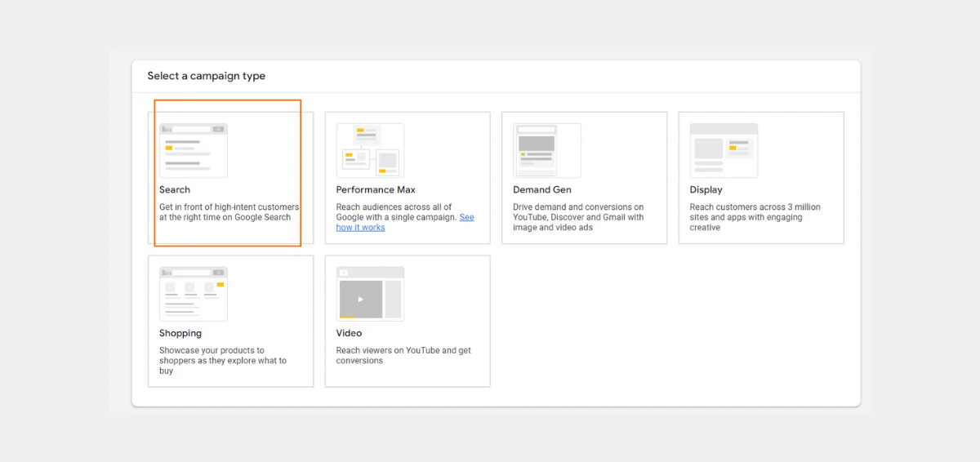Click 'Showcase your products to shoppers' description
Screen dimensions: 980x462
click(223, 361)
